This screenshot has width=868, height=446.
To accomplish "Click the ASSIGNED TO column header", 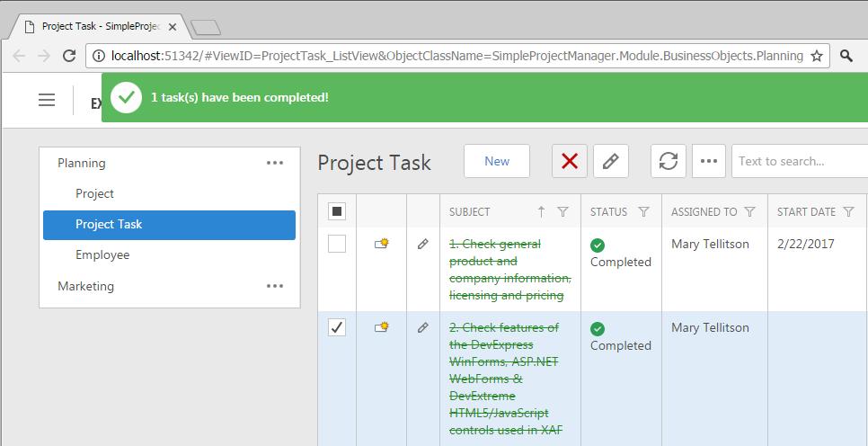I will tap(704, 211).
